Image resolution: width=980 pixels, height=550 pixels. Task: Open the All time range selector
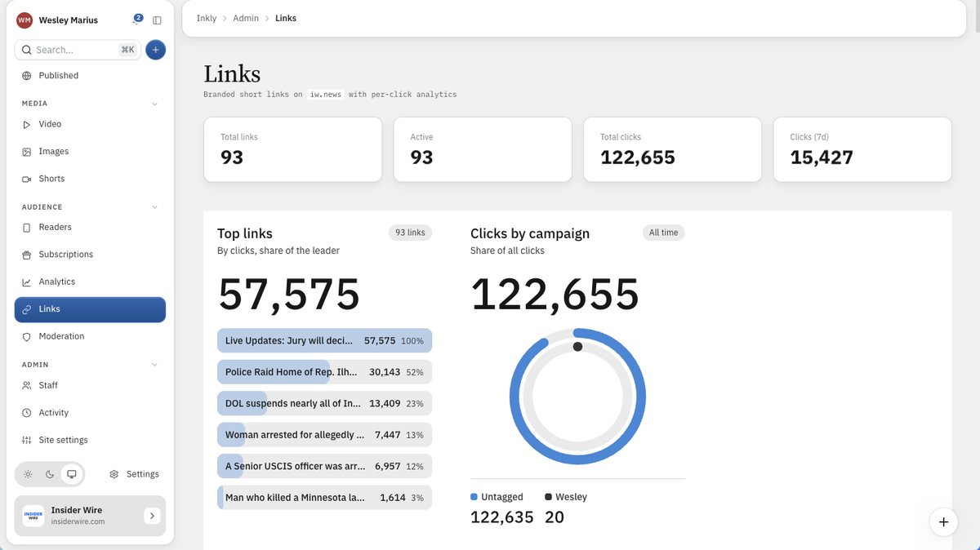click(663, 233)
